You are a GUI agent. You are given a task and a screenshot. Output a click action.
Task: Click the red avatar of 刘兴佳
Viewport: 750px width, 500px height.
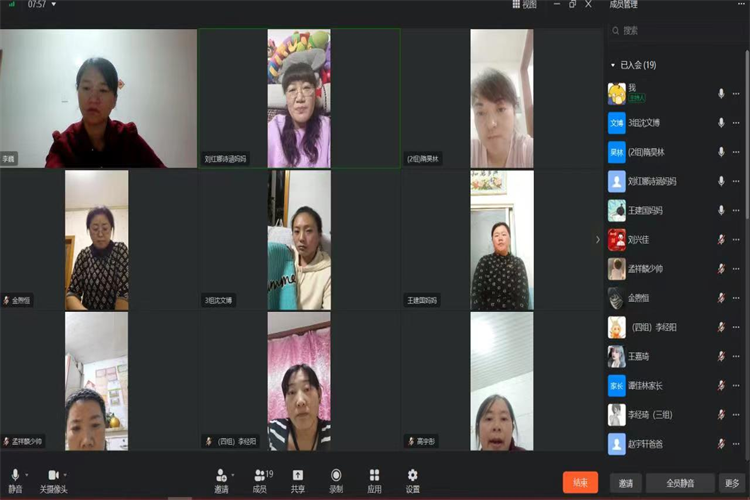click(x=617, y=240)
